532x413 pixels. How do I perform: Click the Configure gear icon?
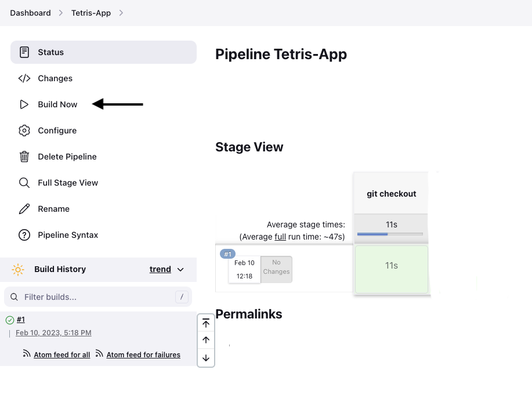pos(24,131)
